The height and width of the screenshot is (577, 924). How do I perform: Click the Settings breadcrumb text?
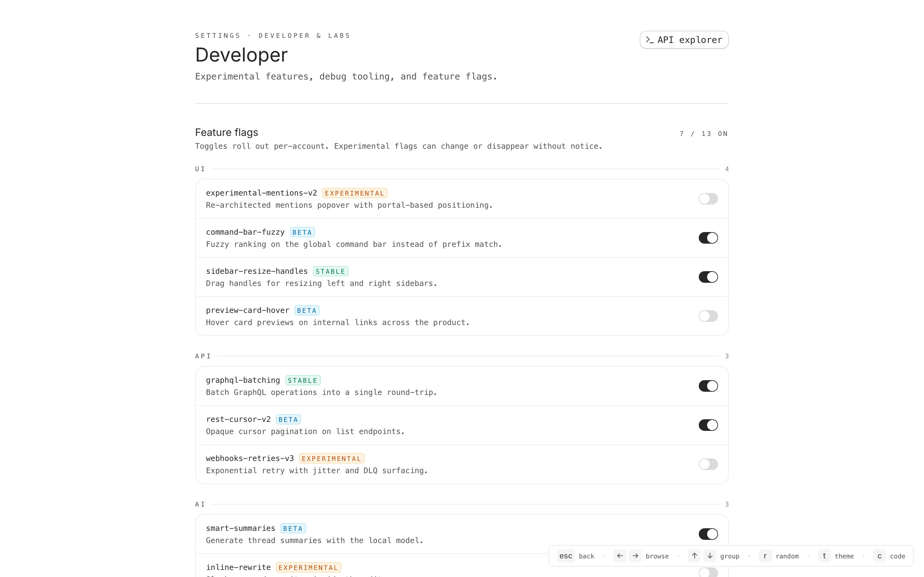coord(218,36)
